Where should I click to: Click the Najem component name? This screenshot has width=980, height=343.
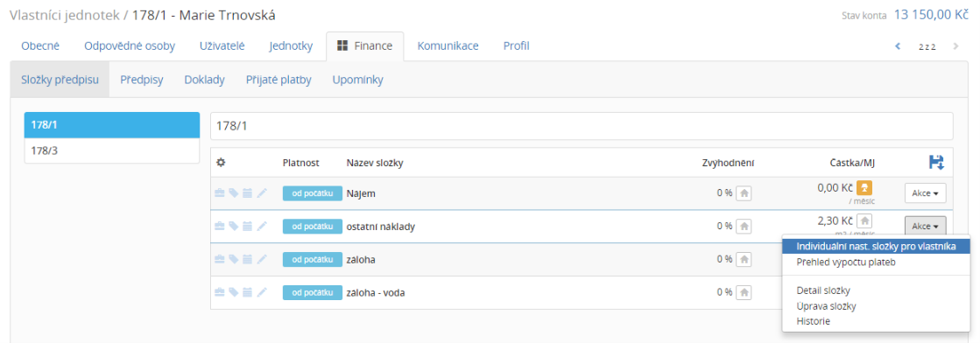point(360,193)
